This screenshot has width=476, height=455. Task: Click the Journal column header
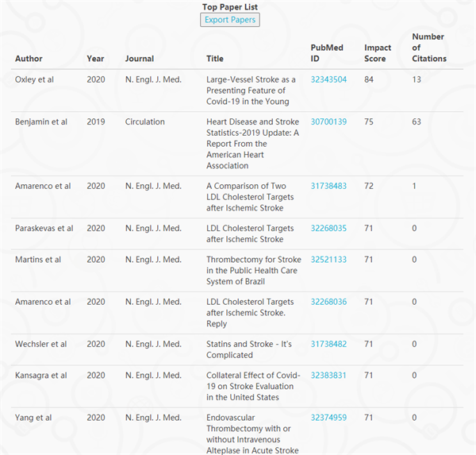140,59
